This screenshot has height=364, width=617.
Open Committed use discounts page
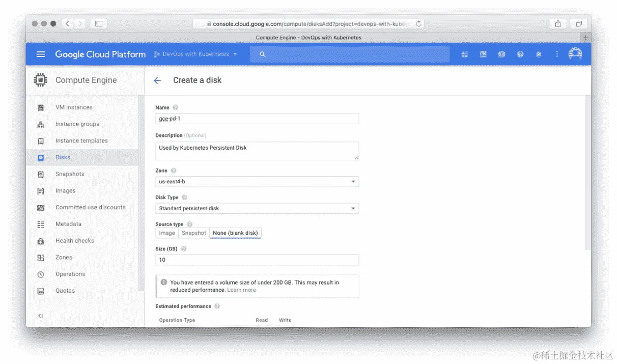91,208
